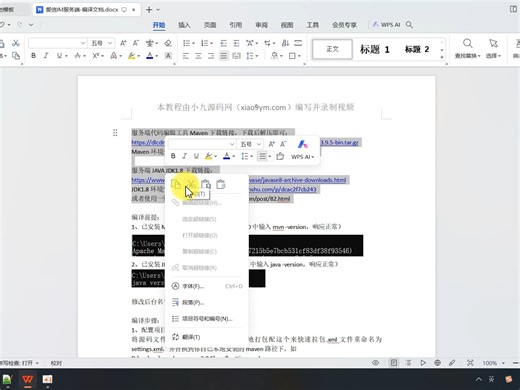Image resolution: width=520 pixels, height=390 pixels.
Task: Center align text in the ribbon
Action: pyautogui.click(x=198, y=56)
